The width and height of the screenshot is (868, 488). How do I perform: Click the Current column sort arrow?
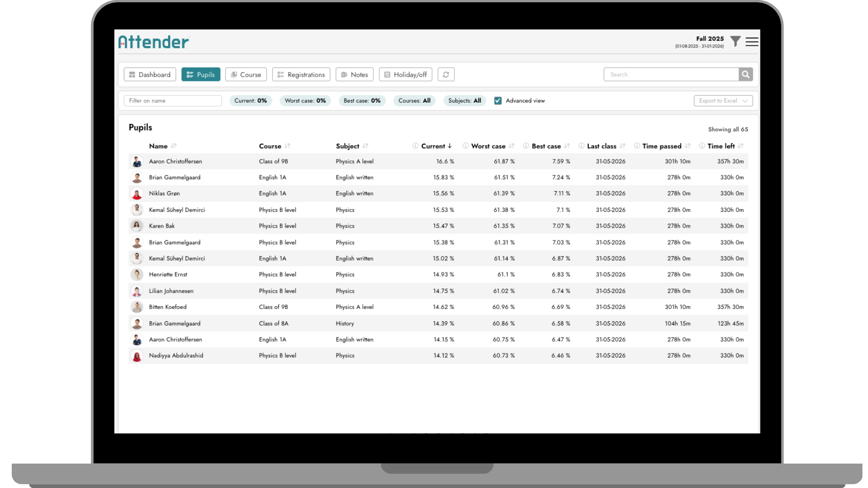tap(450, 146)
